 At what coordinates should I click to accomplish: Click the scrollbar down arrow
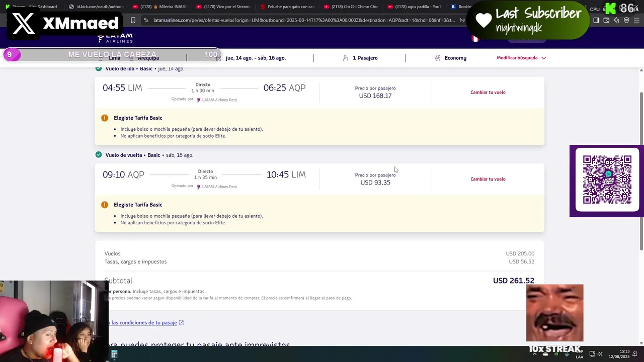click(x=641, y=343)
